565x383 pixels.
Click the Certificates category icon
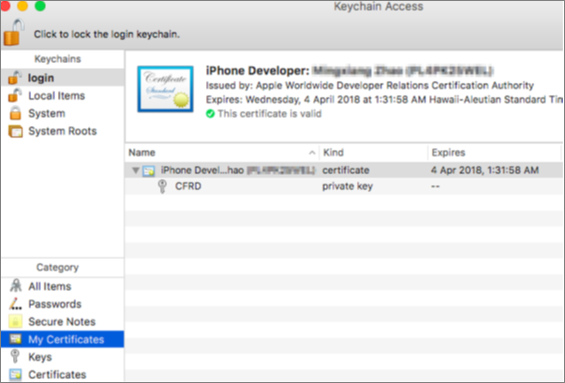tap(15, 374)
